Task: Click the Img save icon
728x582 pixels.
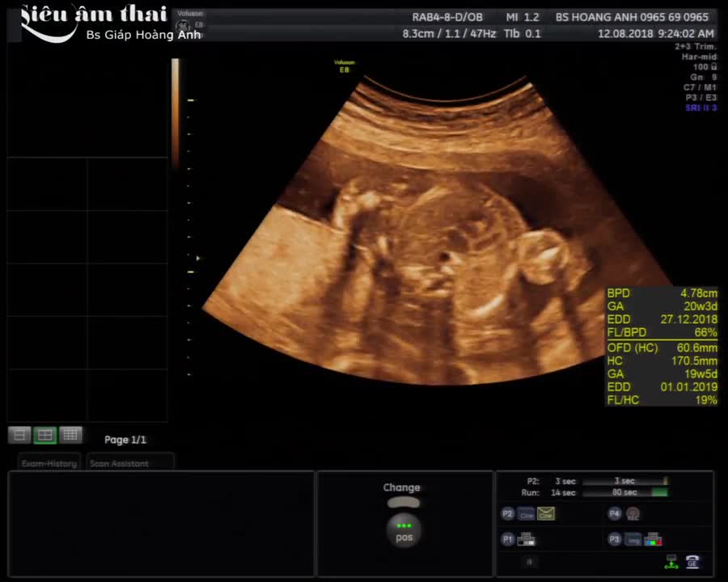Action: click(x=633, y=540)
